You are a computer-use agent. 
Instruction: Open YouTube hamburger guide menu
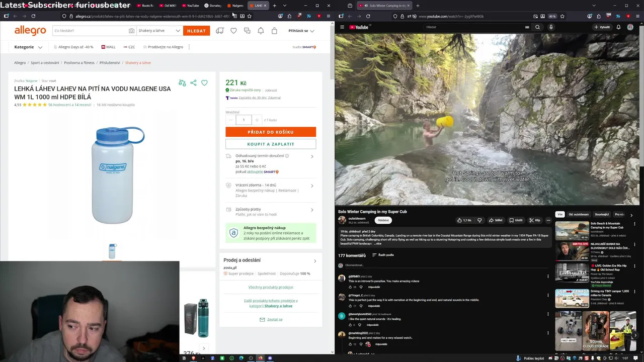pos(342,27)
